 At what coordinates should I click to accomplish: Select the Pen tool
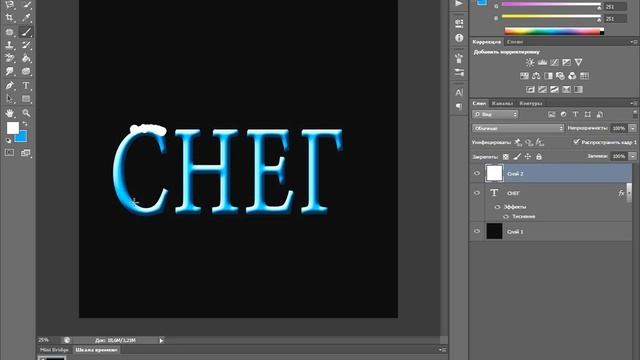pyautogui.click(x=9, y=86)
